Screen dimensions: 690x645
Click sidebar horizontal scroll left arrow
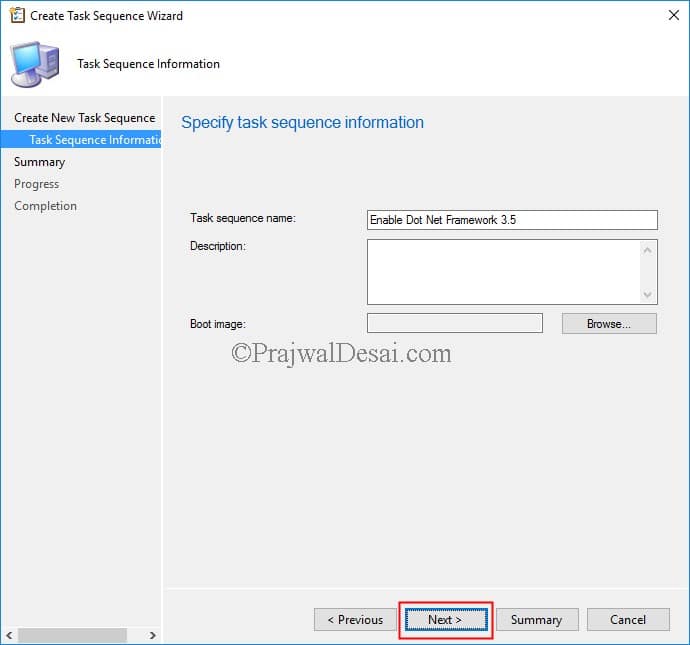(9, 635)
